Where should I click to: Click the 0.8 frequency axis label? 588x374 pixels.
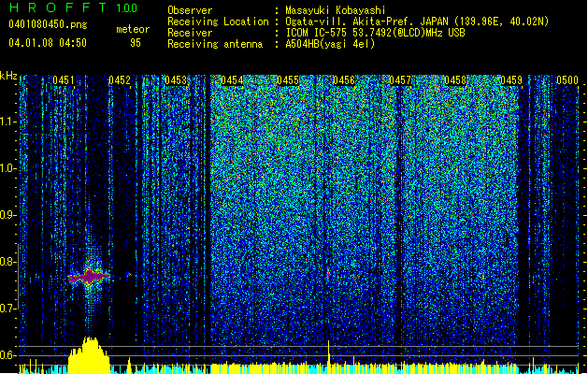(8, 262)
